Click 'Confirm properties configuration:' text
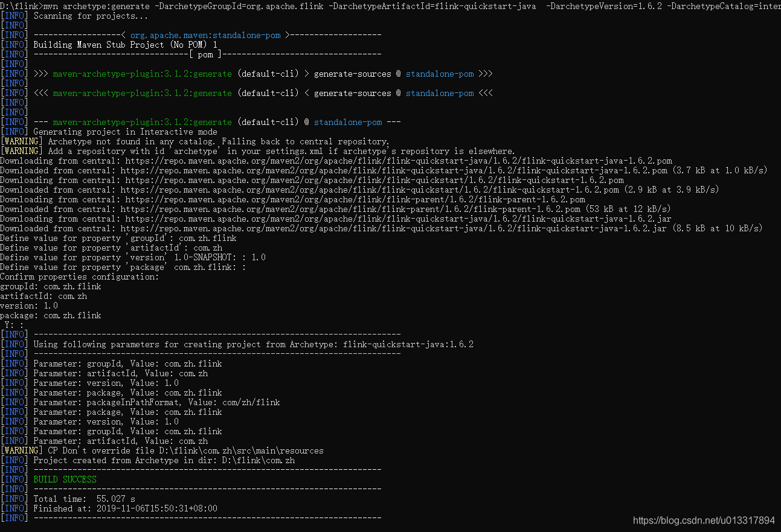 click(80, 277)
